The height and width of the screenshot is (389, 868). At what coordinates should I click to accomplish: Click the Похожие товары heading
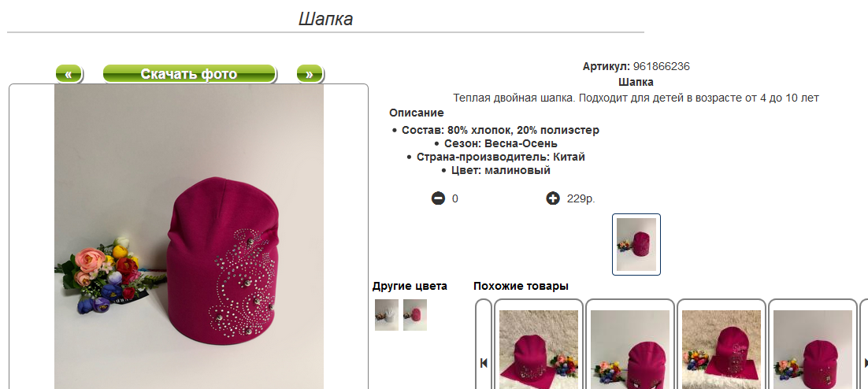click(521, 286)
